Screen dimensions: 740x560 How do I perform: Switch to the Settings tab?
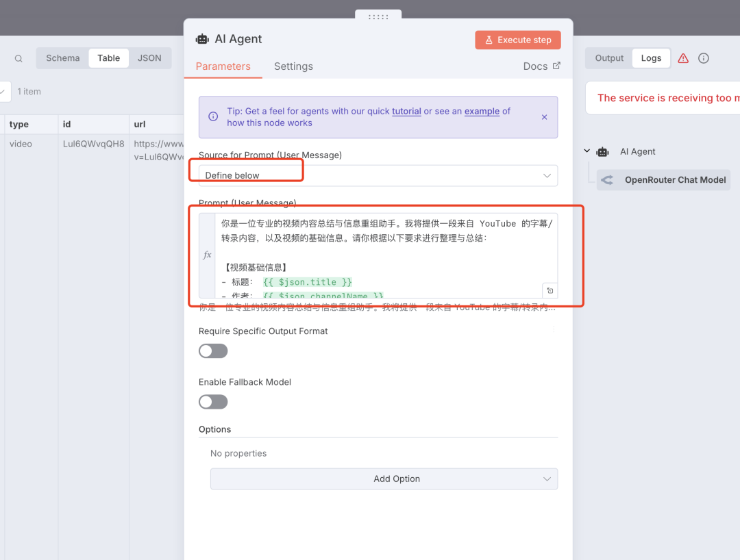pos(293,66)
